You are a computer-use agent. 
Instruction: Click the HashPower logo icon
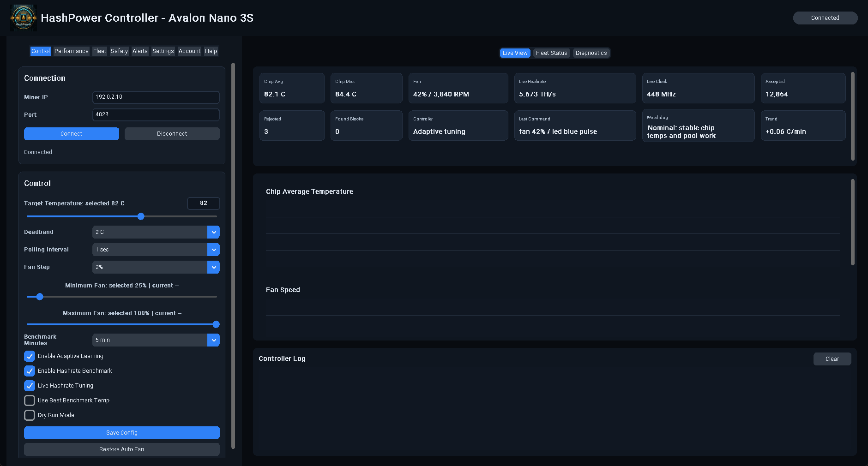point(24,18)
